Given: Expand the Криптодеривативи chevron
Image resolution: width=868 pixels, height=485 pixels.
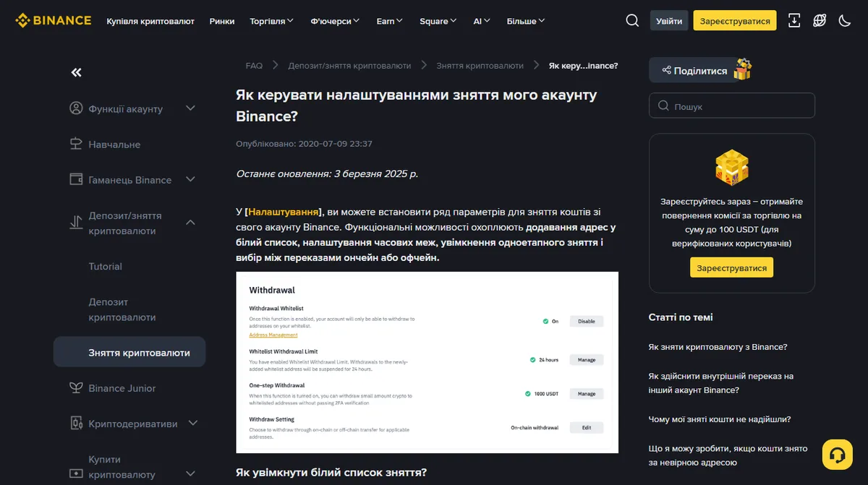Looking at the screenshot, I should [x=192, y=424].
